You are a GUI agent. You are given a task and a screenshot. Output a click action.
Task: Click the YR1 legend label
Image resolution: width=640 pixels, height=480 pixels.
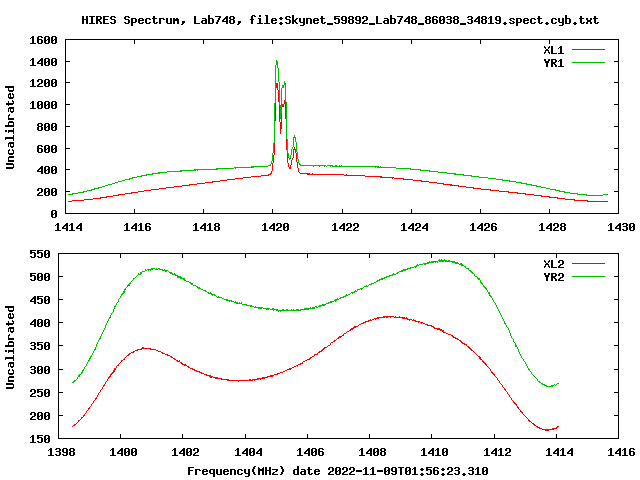[x=553, y=63]
